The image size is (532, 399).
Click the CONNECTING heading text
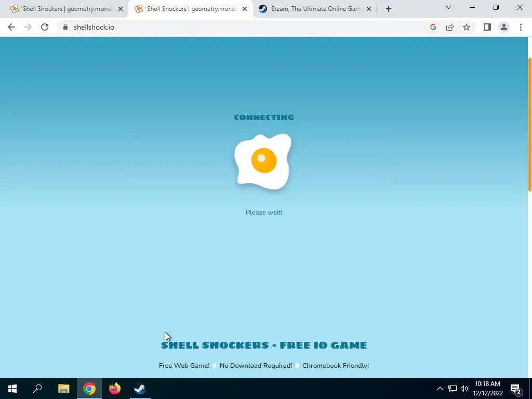coord(264,117)
